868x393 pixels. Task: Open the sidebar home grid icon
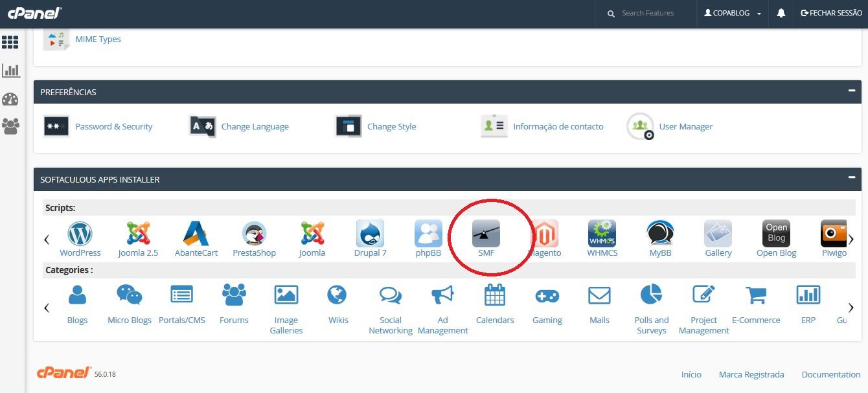(x=10, y=42)
